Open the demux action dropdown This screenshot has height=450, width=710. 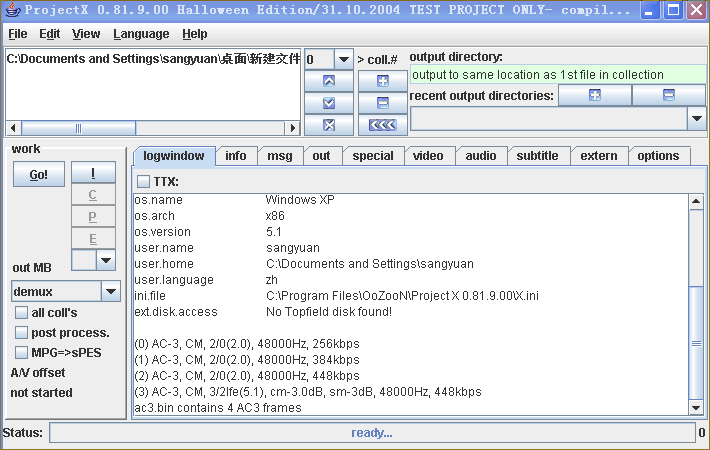111,292
